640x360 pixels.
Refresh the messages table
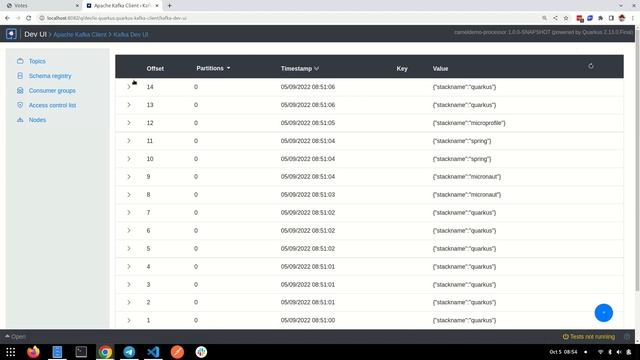click(x=591, y=66)
